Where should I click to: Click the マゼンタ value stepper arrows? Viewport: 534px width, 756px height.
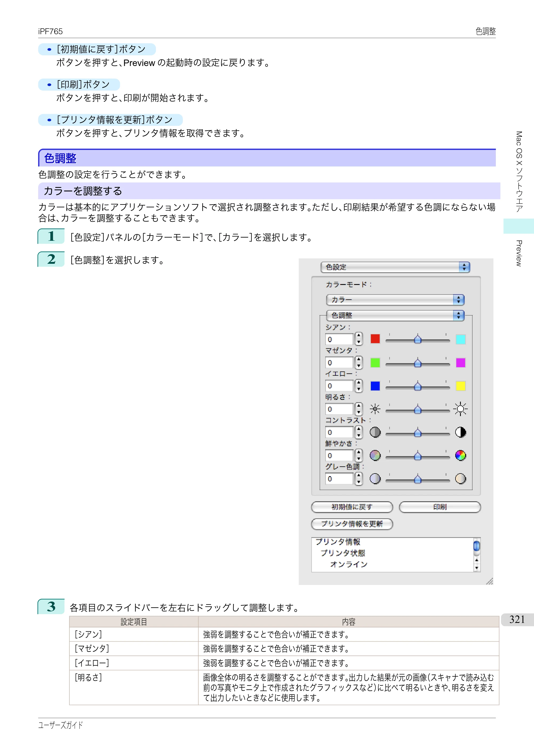pos(359,363)
